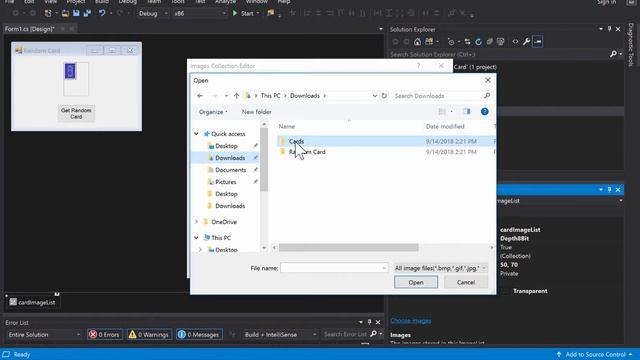This screenshot has height=360, width=640.
Task: Click the Open button
Action: click(416, 282)
